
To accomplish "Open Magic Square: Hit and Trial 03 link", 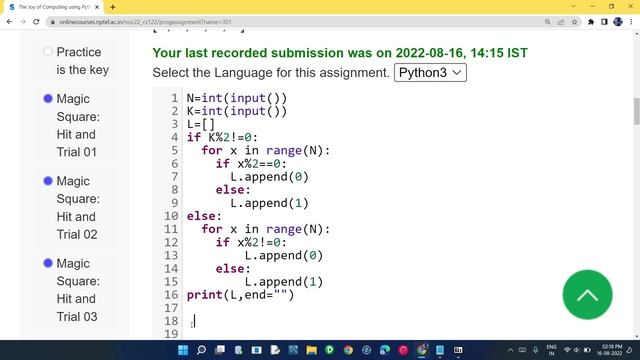I will (78, 290).
